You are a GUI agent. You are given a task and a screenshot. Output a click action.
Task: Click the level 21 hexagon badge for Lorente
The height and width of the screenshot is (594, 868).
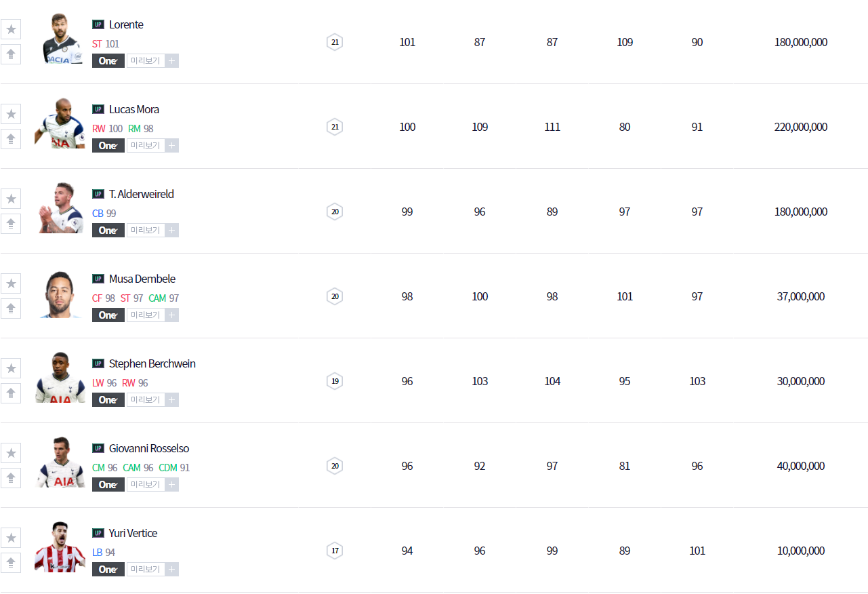pos(334,42)
